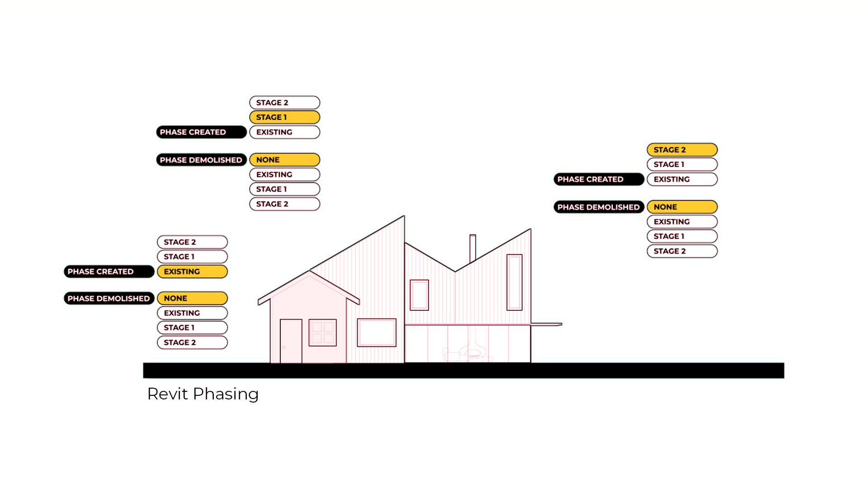Viewport: 868px width, 488px height.
Task: Select highlighted Stage 1 pill in center group
Action: [x=285, y=117]
